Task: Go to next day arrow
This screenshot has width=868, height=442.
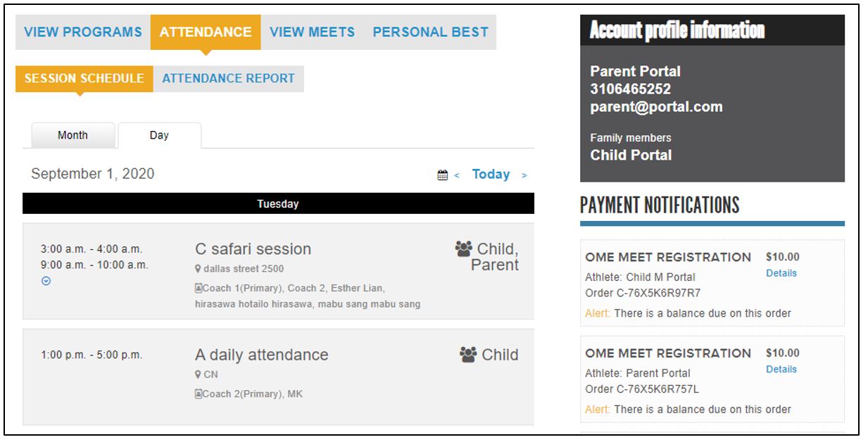Action: (524, 175)
